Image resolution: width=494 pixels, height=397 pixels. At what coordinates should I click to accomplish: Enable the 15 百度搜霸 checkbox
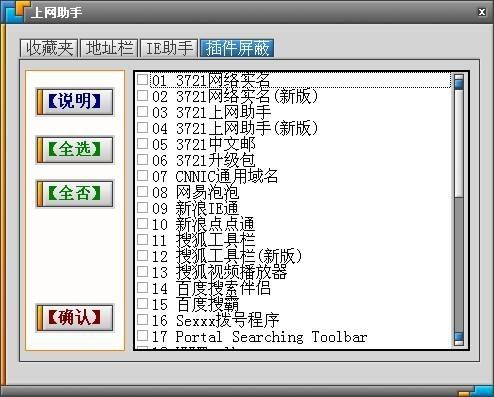[143, 304]
